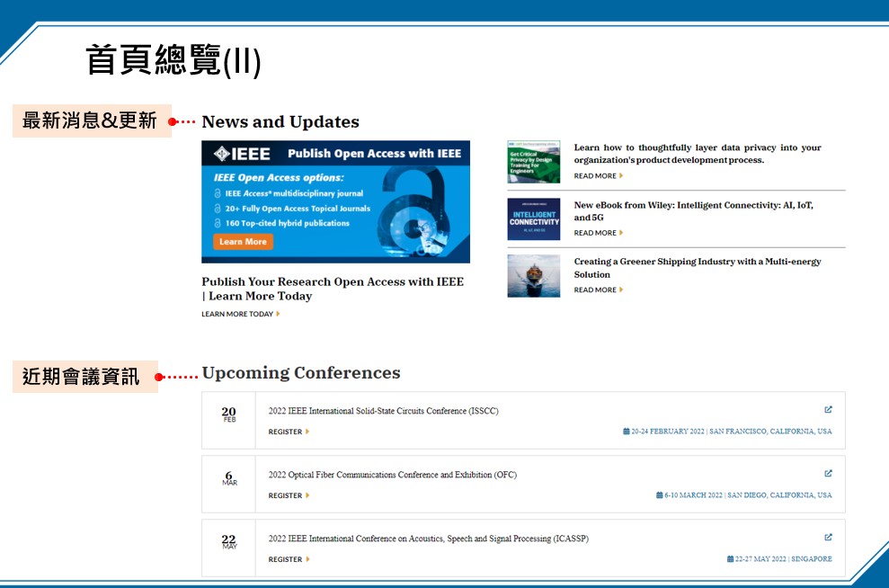The width and height of the screenshot is (889, 588).
Task: Open the 2022 ICASSP conference title
Action: click(429, 539)
